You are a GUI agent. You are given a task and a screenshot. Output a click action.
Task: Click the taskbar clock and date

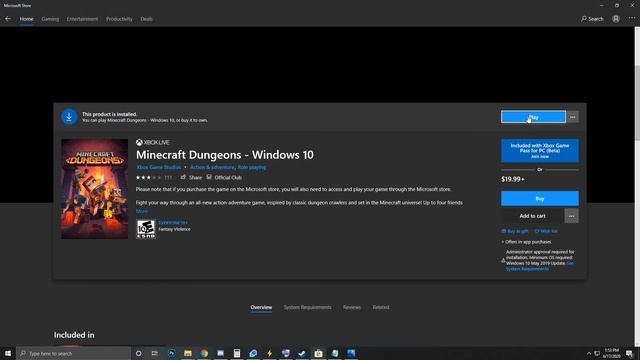[x=611, y=353]
